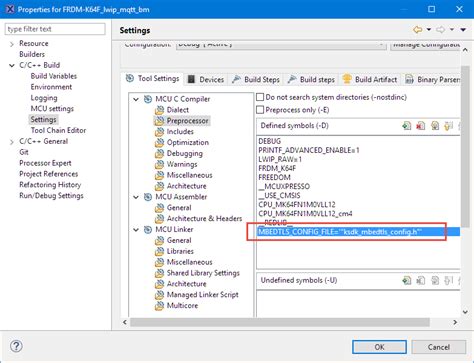Select Tool Chain Editor in the tree

coord(58,130)
